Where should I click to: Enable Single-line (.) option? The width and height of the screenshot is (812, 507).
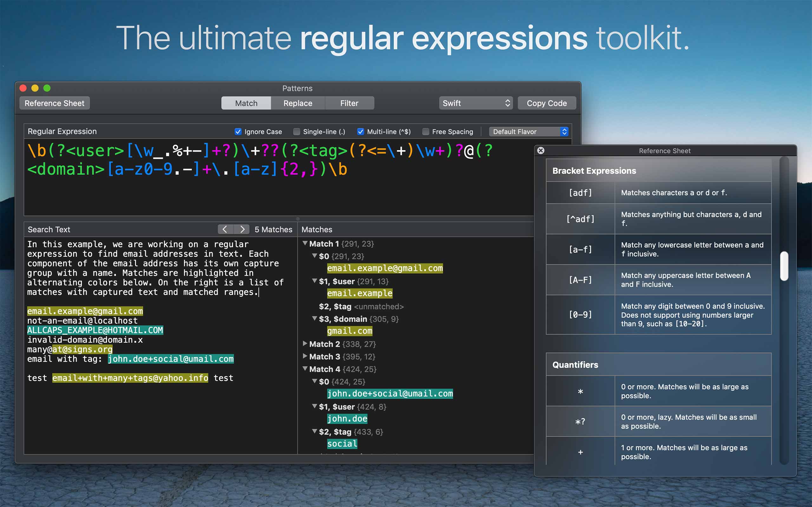(297, 132)
